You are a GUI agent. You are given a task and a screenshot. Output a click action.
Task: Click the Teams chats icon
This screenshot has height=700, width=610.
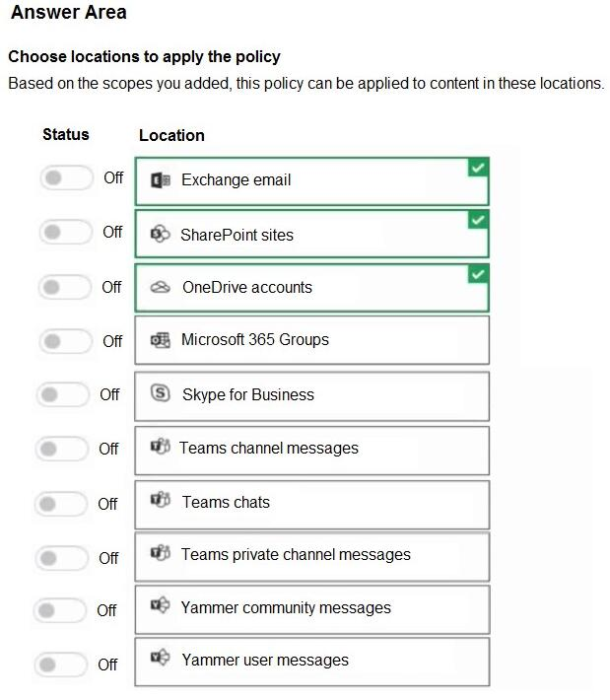[x=161, y=499]
